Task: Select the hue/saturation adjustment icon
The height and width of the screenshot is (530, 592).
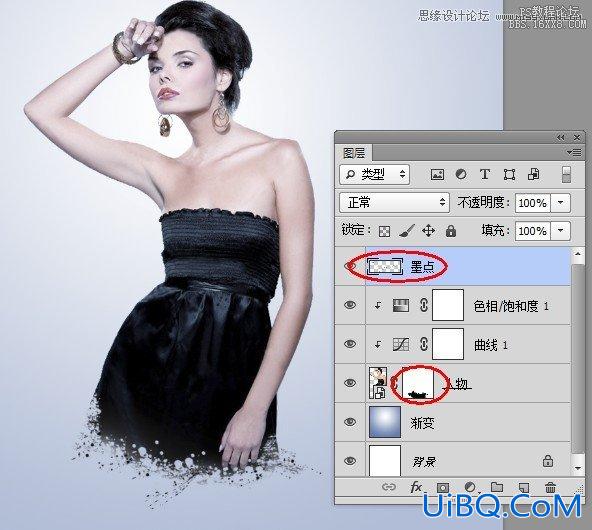Action: [x=401, y=305]
